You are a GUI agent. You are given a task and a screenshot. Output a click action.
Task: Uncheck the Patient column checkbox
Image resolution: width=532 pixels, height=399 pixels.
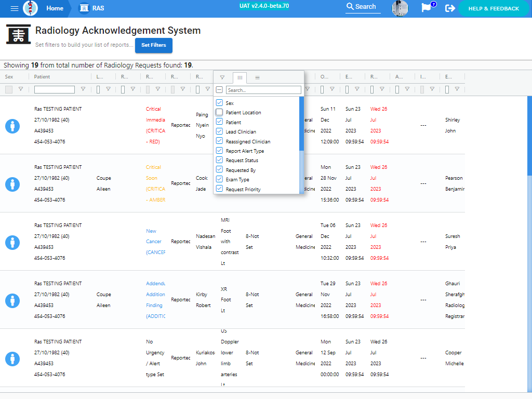point(219,122)
